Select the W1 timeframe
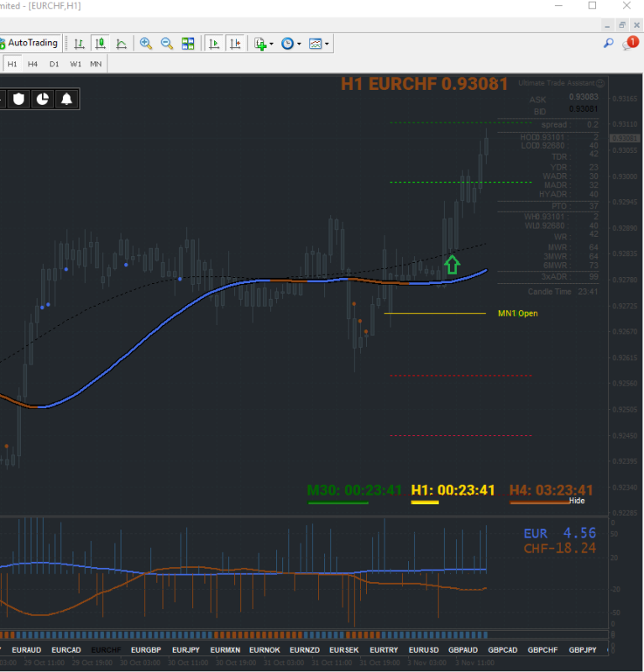 pos(76,64)
